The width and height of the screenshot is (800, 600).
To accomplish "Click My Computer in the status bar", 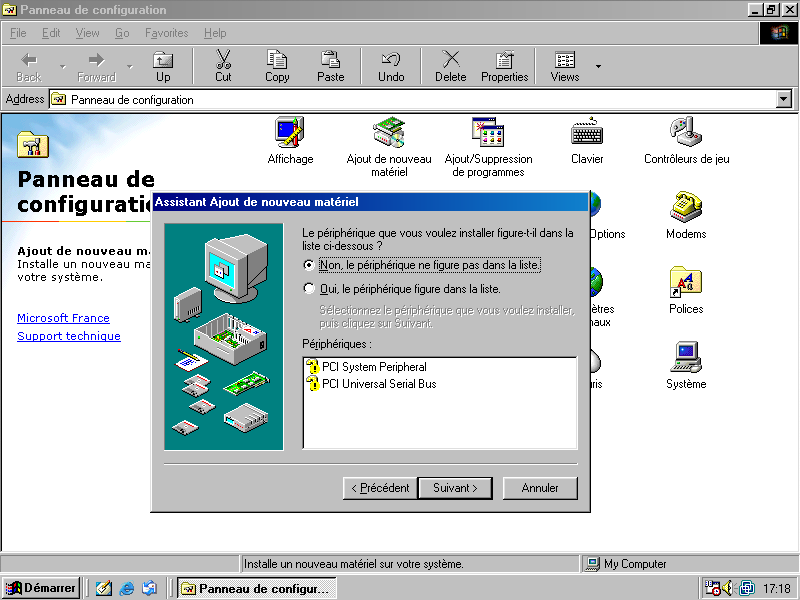I will [627, 564].
